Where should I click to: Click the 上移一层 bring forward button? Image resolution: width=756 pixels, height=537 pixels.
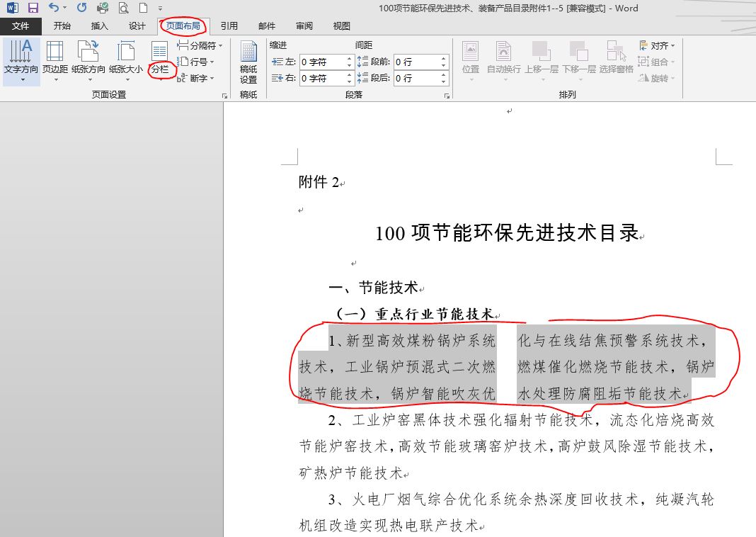click(542, 61)
